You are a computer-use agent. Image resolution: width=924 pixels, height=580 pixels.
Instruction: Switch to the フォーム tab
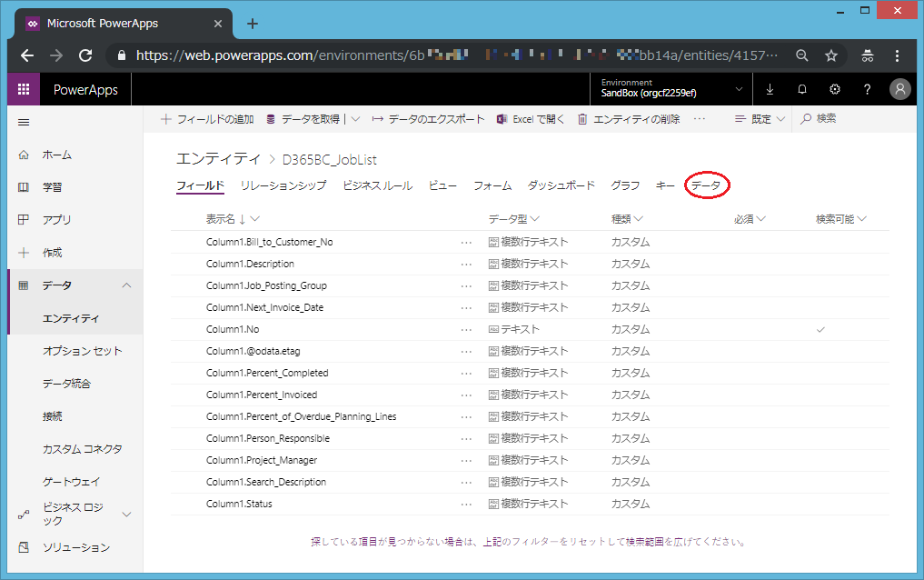click(492, 185)
